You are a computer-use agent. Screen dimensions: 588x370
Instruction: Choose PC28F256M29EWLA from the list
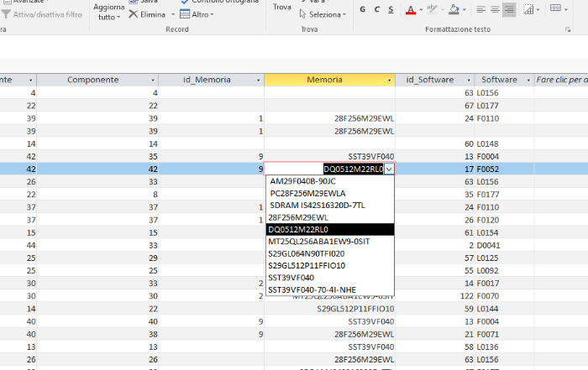point(330,193)
